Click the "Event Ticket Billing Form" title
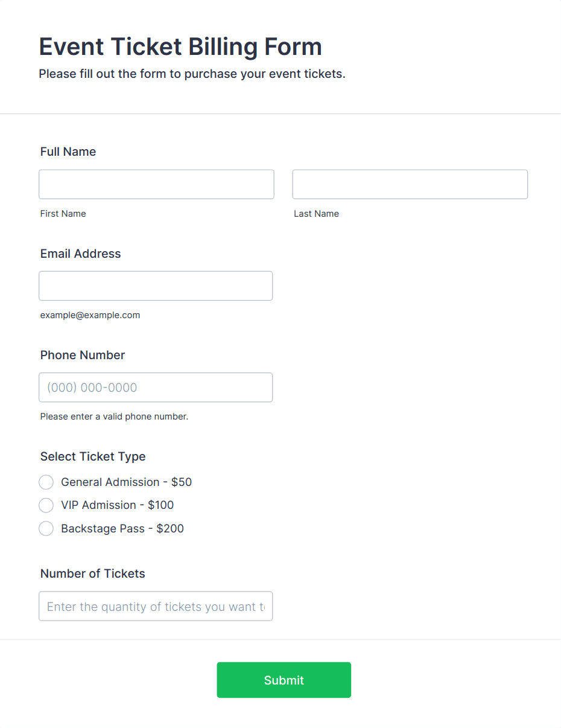561x728 pixels. click(180, 46)
